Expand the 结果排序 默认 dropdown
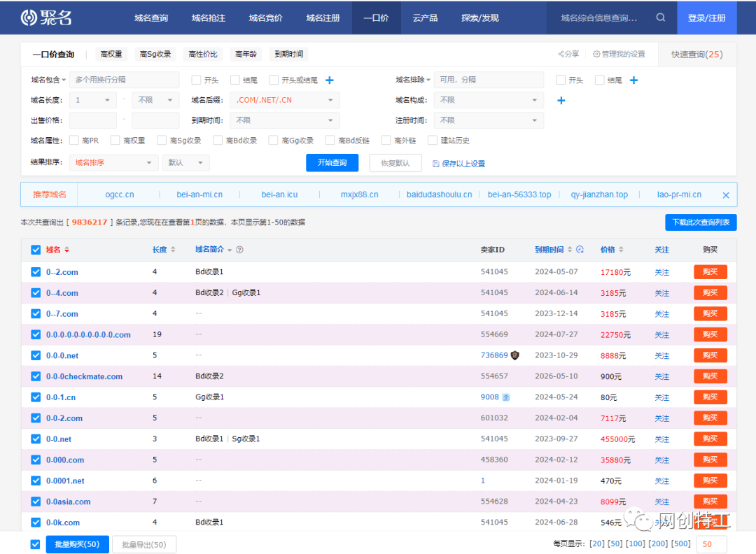 click(x=185, y=162)
